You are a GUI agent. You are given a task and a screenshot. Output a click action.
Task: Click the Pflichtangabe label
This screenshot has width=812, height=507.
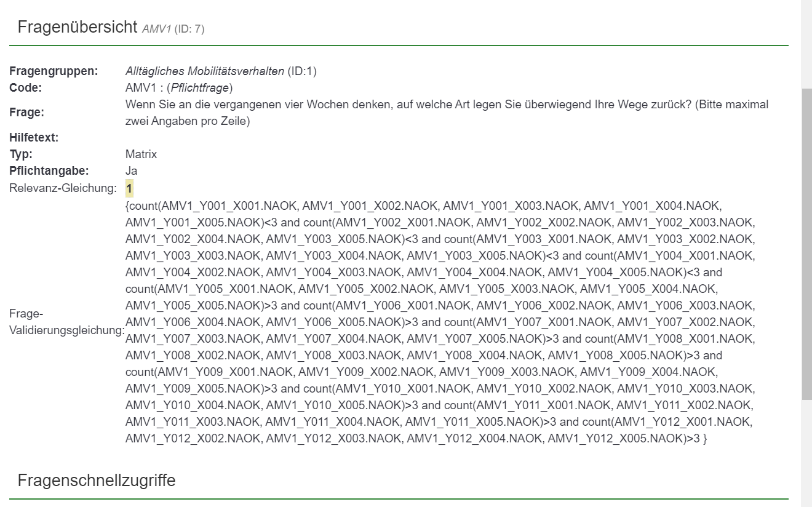pos(49,171)
